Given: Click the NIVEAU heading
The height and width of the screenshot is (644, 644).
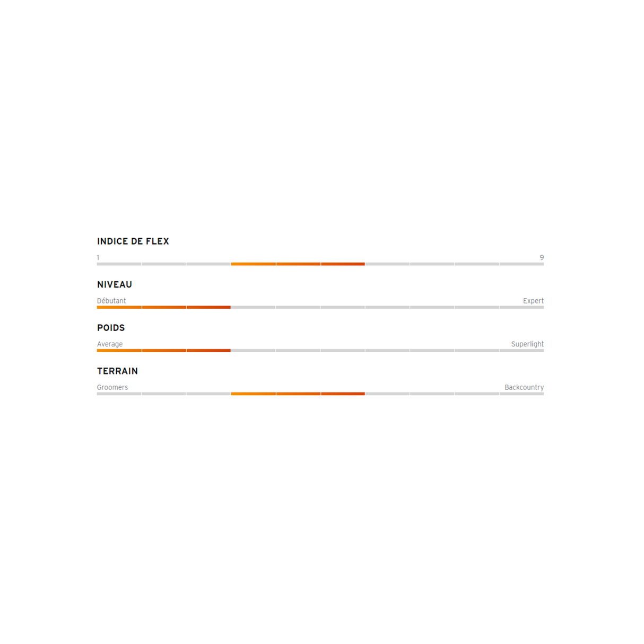Looking at the screenshot, I should 115,285.
